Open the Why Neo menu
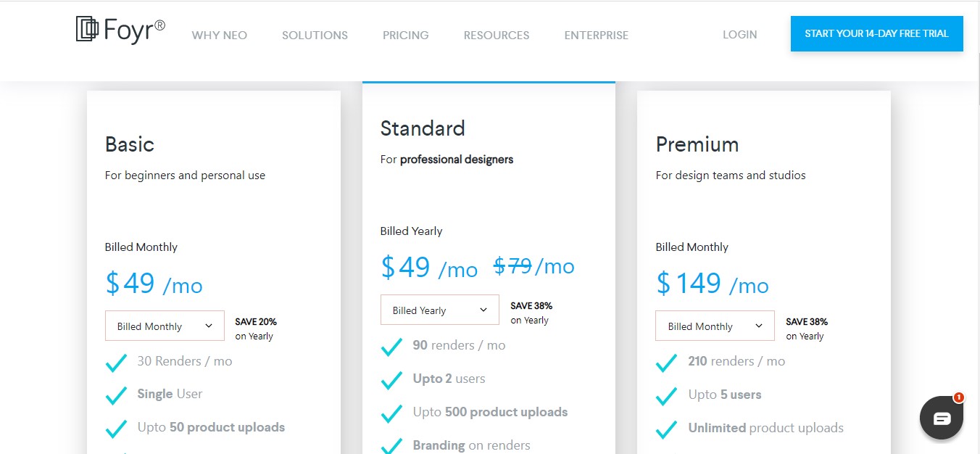 point(219,35)
